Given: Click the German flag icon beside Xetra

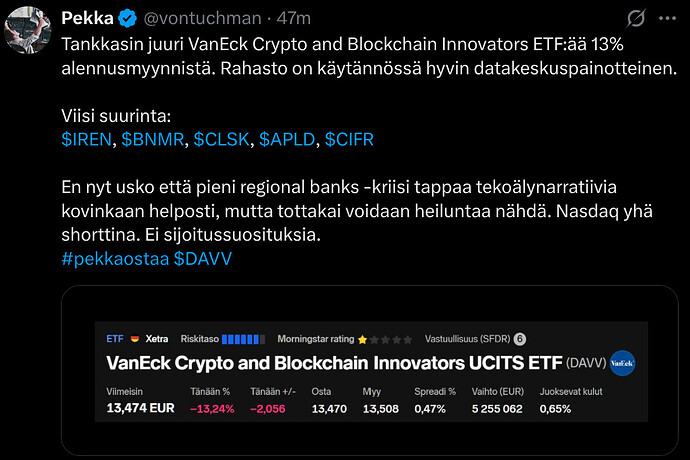Looking at the screenshot, I should [136, 339].
